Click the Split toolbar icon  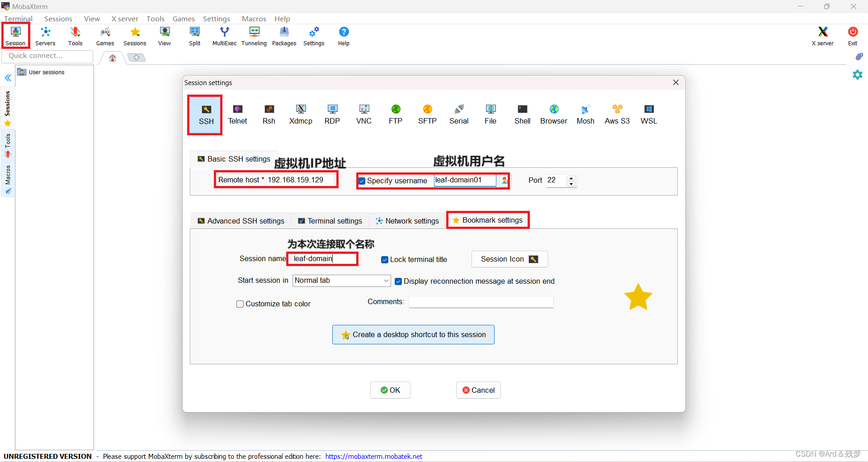tap(195, 36)
